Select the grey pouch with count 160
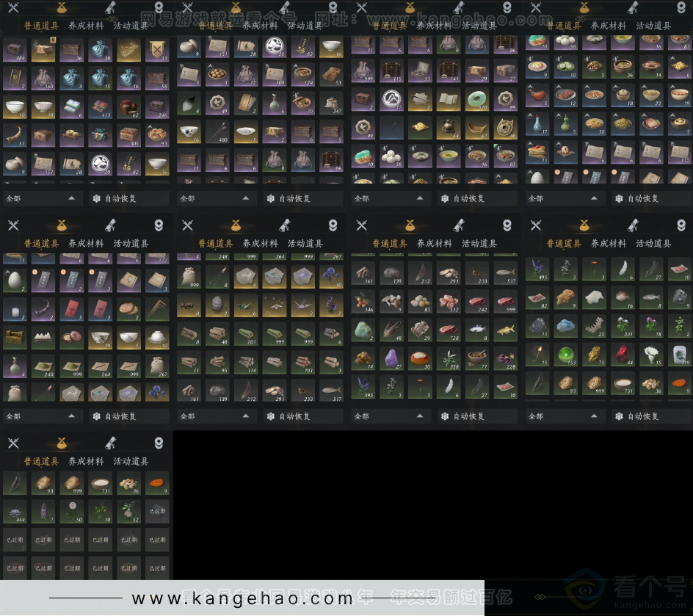693x616 pixels. tap(43, 79)
